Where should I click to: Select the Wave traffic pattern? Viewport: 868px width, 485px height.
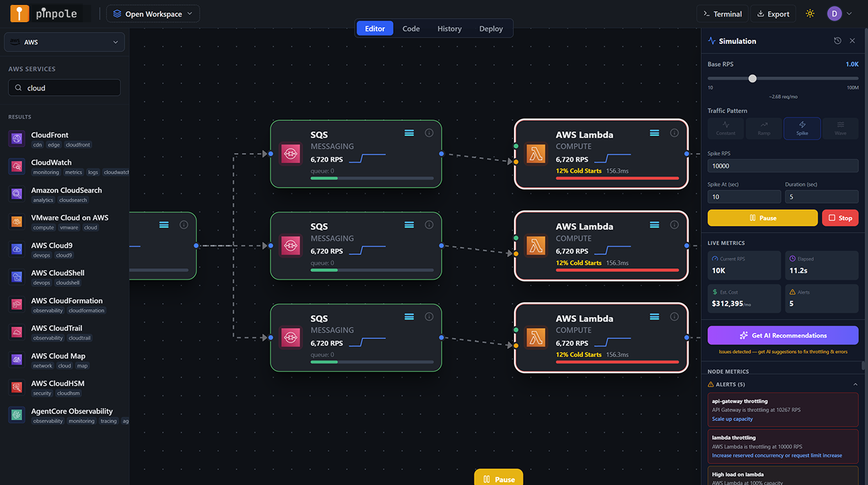click(x=840, y=128)
